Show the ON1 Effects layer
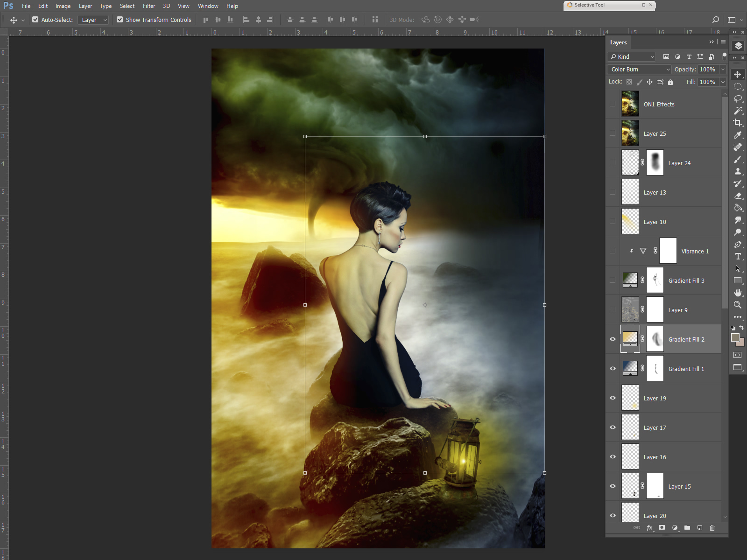The height and width of the screenshot is (560, 747). pos(613,104)
